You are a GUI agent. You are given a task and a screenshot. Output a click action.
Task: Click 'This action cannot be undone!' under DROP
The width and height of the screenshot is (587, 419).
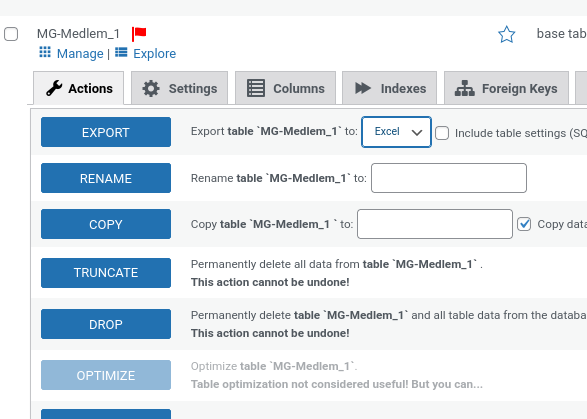click(270, 333)
